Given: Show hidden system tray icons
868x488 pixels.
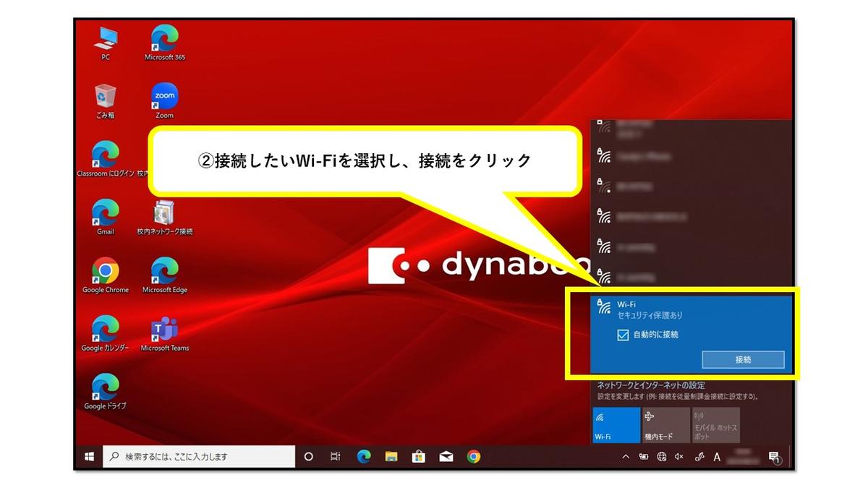Looking at the screenshot, I should (626, 457).
